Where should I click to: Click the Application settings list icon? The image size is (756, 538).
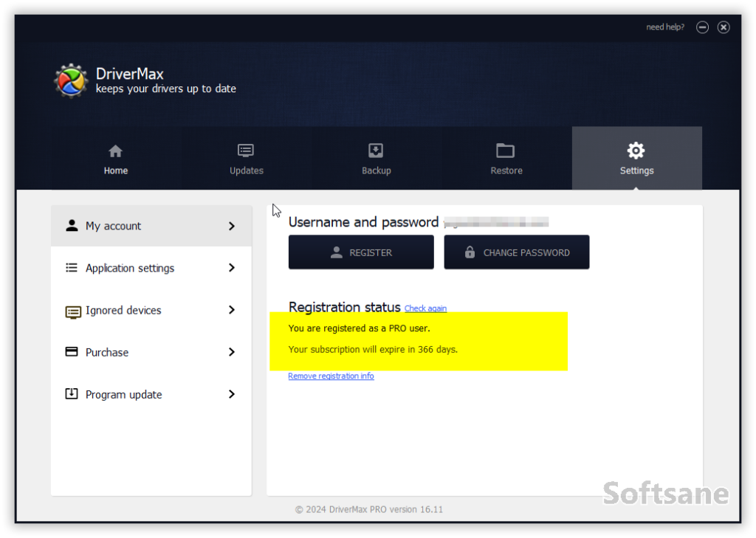(72, 268)
